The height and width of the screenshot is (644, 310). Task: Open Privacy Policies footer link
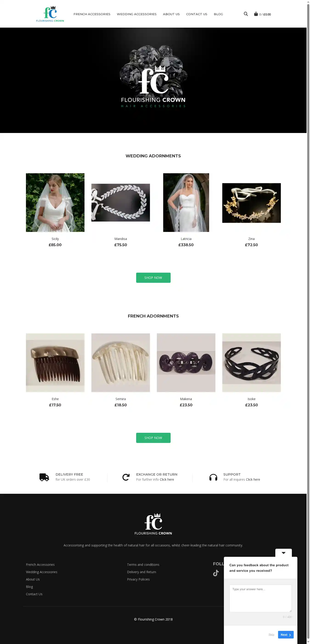click(138, 579)
